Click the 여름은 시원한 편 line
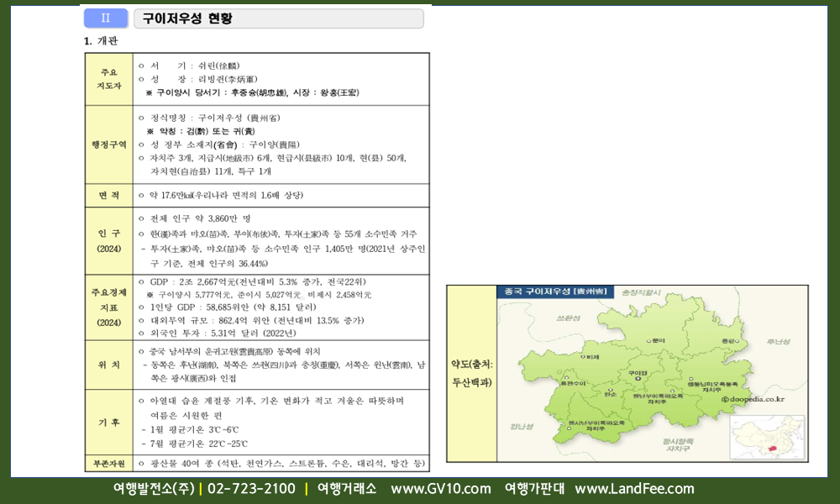The image size is (840, 504). [186, 415]
